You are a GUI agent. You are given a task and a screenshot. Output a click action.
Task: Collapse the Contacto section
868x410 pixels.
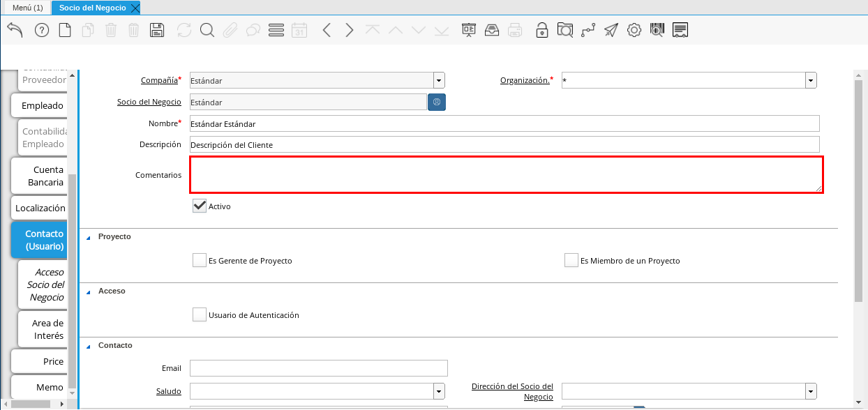tap(88, 346)
